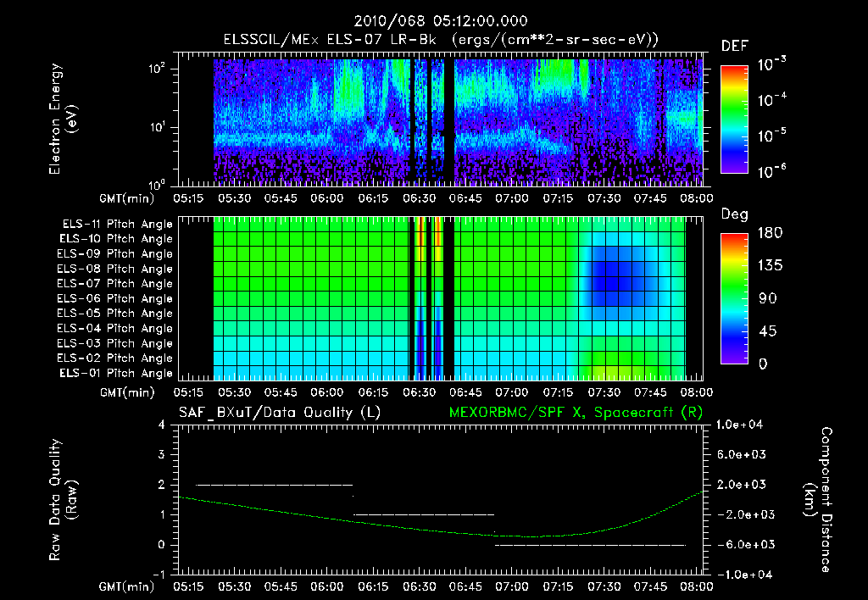Click 08:00 time tick under the data quality panel

(697, 586)
